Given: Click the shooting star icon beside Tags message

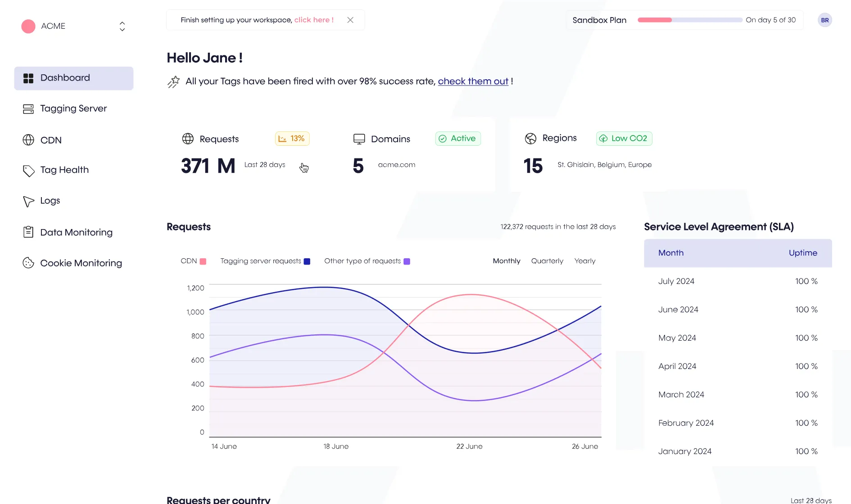Looking at the screenshot, I should 173,81.
